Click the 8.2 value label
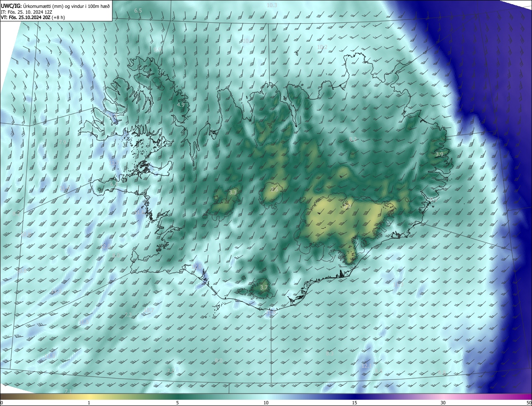 (353, 139)
